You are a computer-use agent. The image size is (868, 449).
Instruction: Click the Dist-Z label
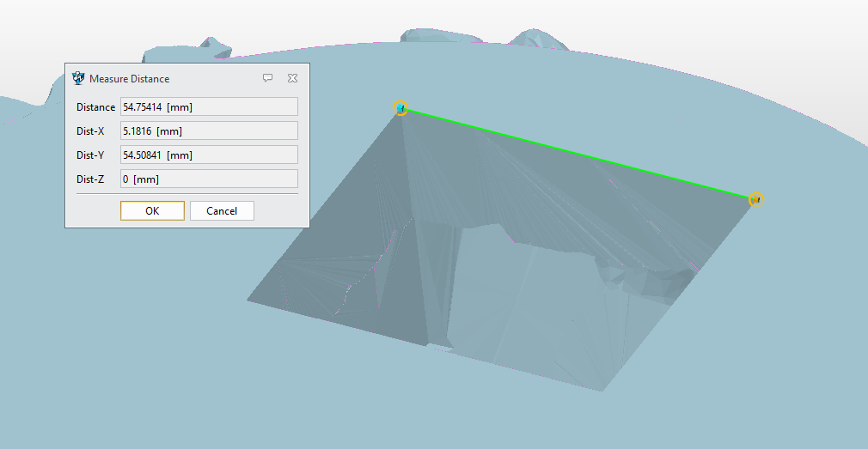pyautogui.click(x=91, y=179)
